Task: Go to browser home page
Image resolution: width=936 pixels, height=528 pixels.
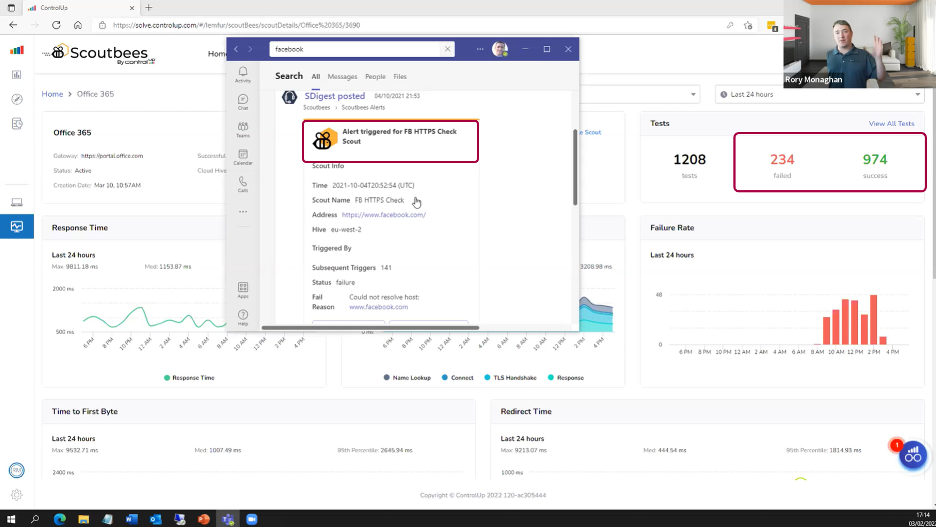Action: pyautogui.click(x=78, y=25)
